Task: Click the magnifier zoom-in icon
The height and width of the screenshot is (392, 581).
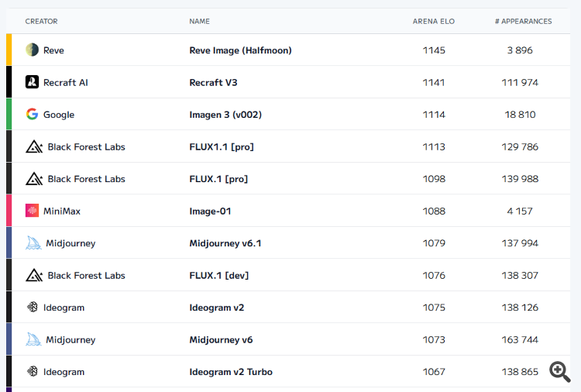Action: (x=559, y=372)
